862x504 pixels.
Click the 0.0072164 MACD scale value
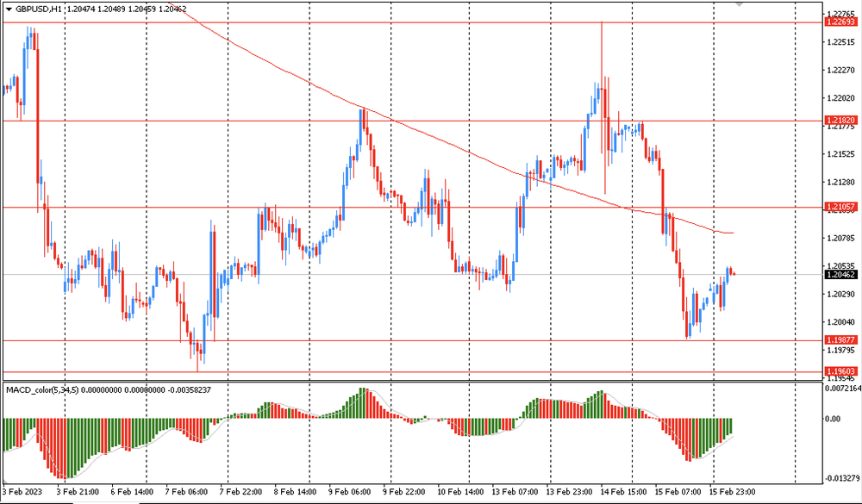coord(843,388)
